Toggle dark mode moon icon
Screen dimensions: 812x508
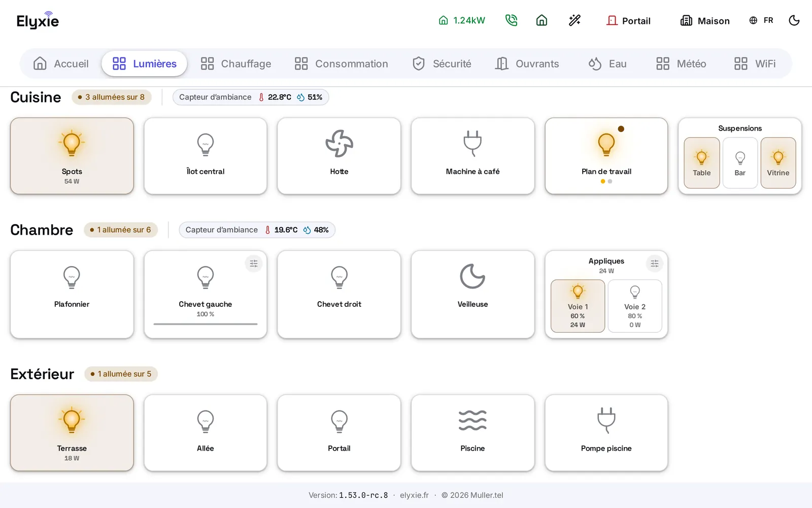coord(794,20)
